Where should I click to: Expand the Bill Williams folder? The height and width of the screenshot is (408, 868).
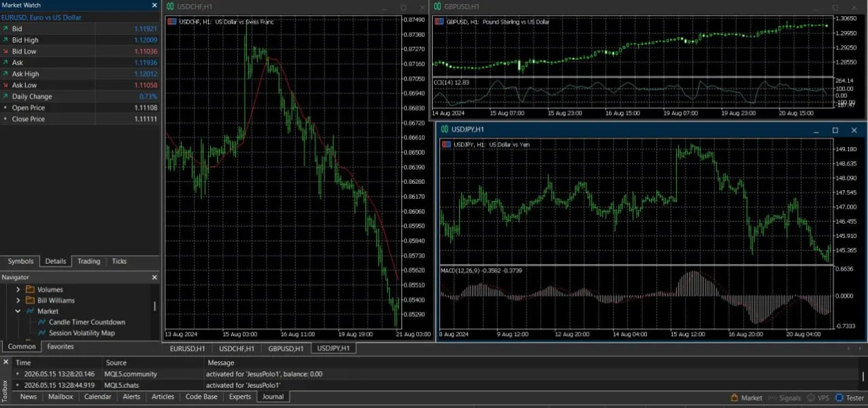pyautogui.click(x=18, y=301)
